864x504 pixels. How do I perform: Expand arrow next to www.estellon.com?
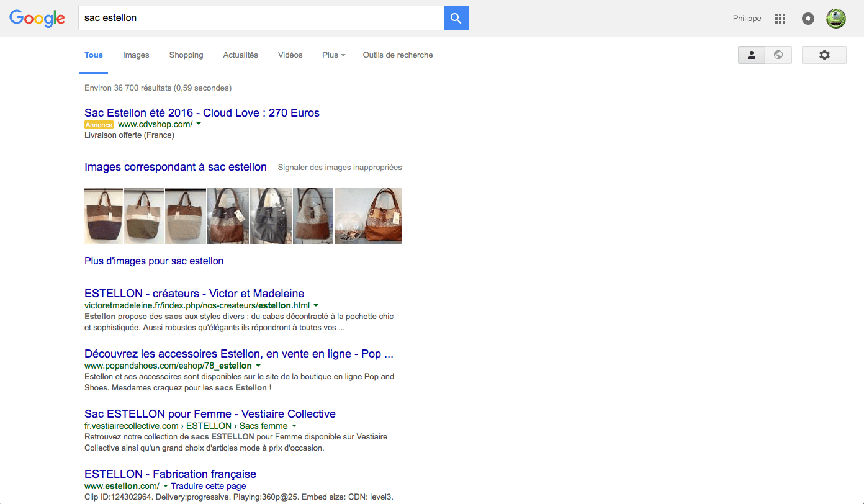tap(166, 486)
